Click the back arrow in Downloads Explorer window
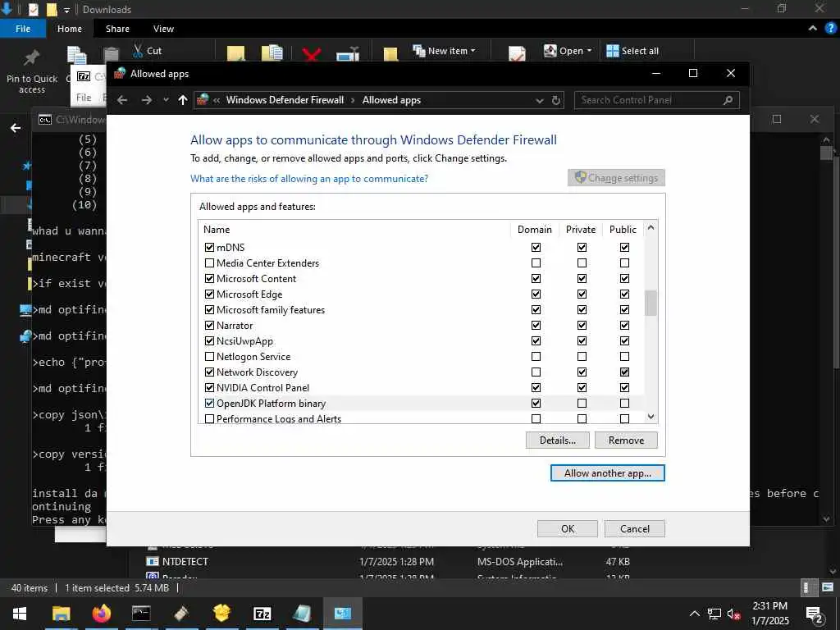The height and width of the screenshot is (630, 840). tap(16, 127)
